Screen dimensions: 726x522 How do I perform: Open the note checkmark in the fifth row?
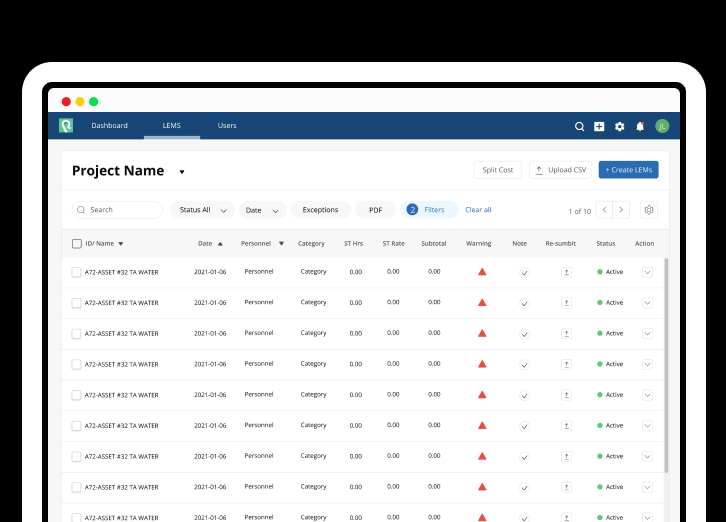tap(524, 396)
